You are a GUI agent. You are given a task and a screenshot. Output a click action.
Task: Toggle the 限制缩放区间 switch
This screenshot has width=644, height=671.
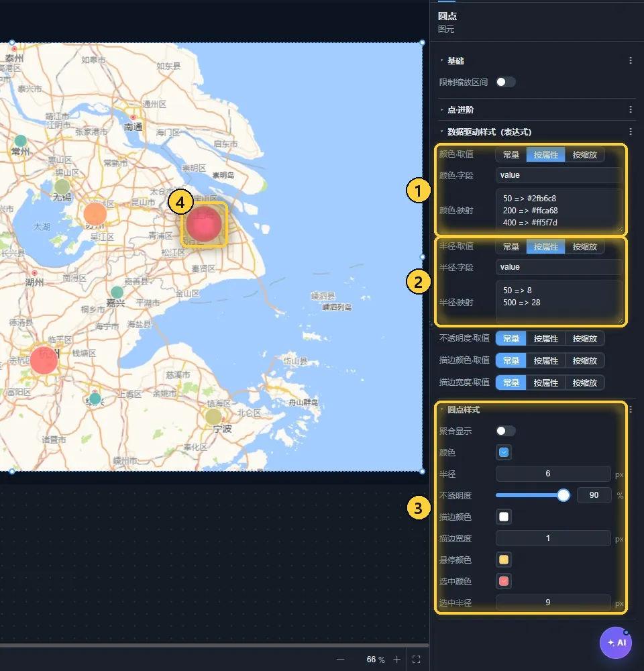(x=505, y=82)
